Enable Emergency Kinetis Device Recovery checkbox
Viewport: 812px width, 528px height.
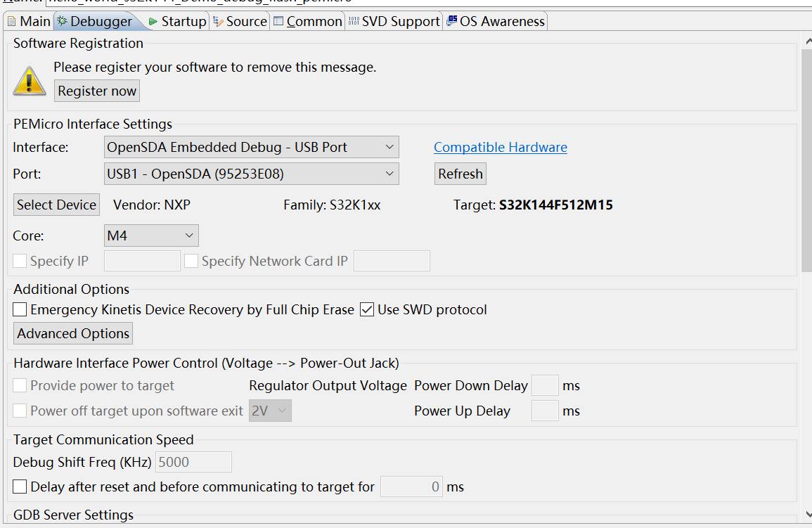point(20,309)
